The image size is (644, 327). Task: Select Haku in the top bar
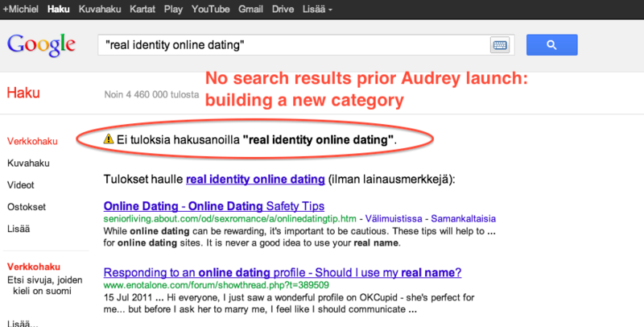coord(58,9)
